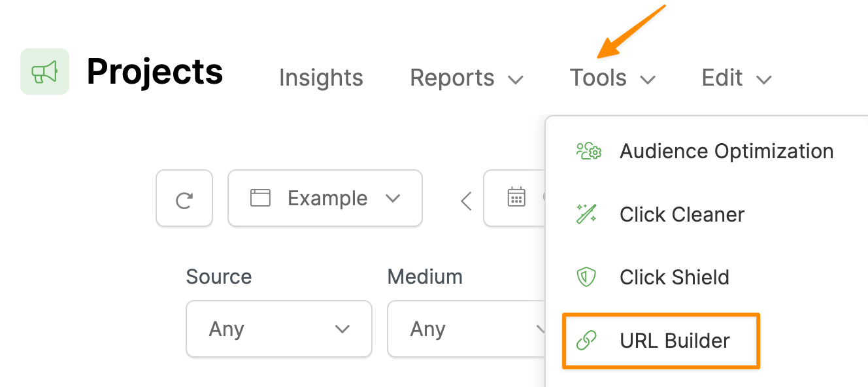The height and width of the screenshot is (387, 868).
Task: Go to previous period with left chevron
Action: 466,200
